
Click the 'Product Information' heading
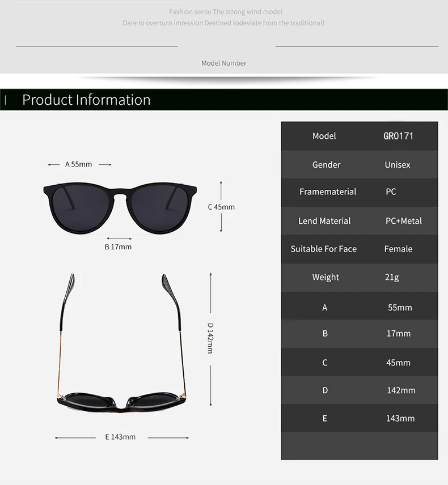(x=86, y=100)
